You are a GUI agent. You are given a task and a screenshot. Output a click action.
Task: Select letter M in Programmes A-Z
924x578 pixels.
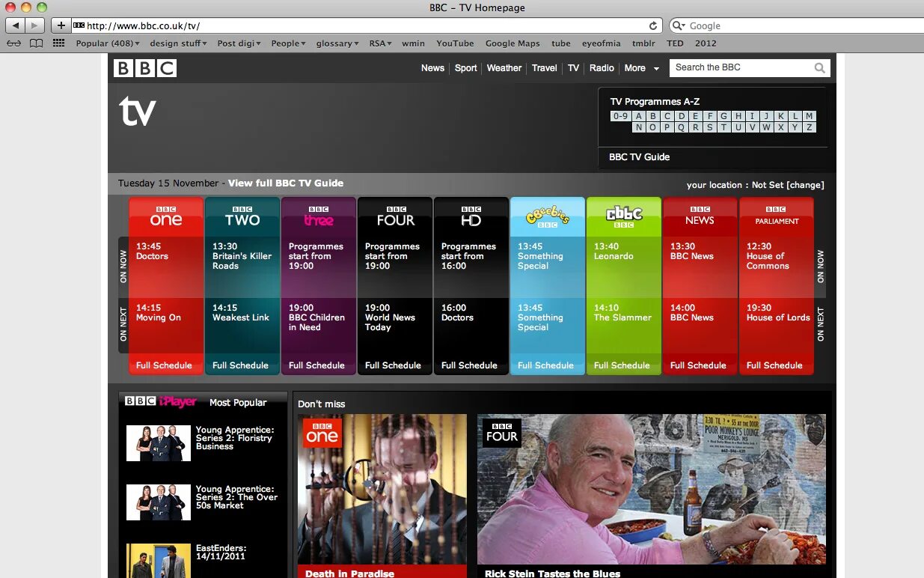[x=809, y=116]
